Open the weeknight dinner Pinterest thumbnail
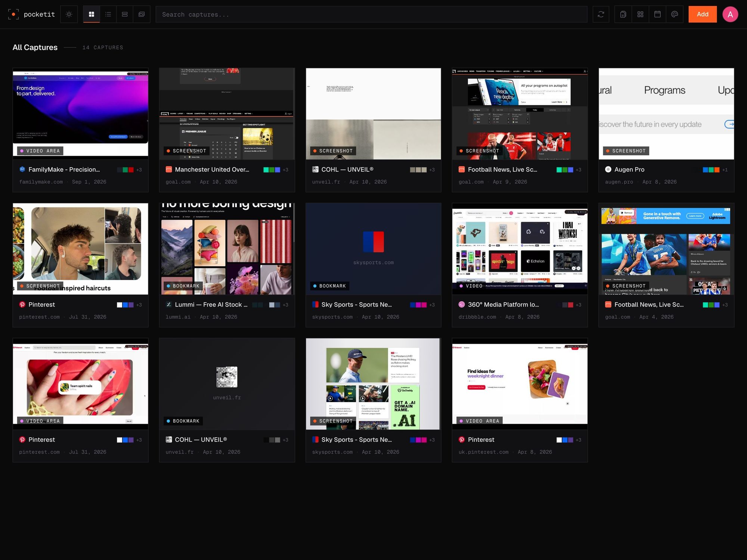747x560 pixels. [x=520, y=384]
